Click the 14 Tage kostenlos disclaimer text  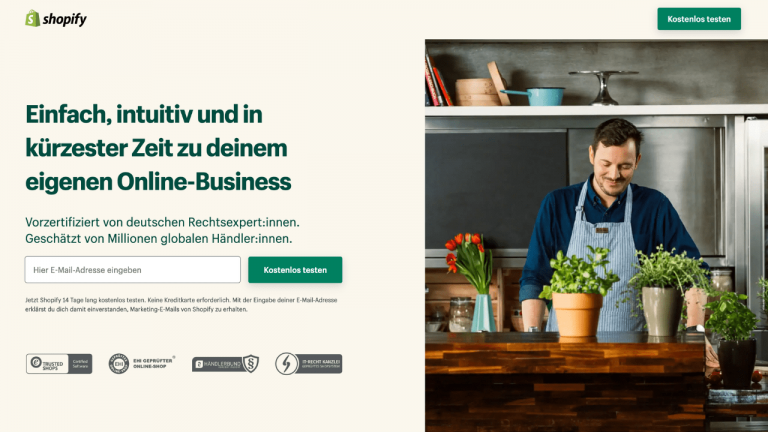point(181,305)
